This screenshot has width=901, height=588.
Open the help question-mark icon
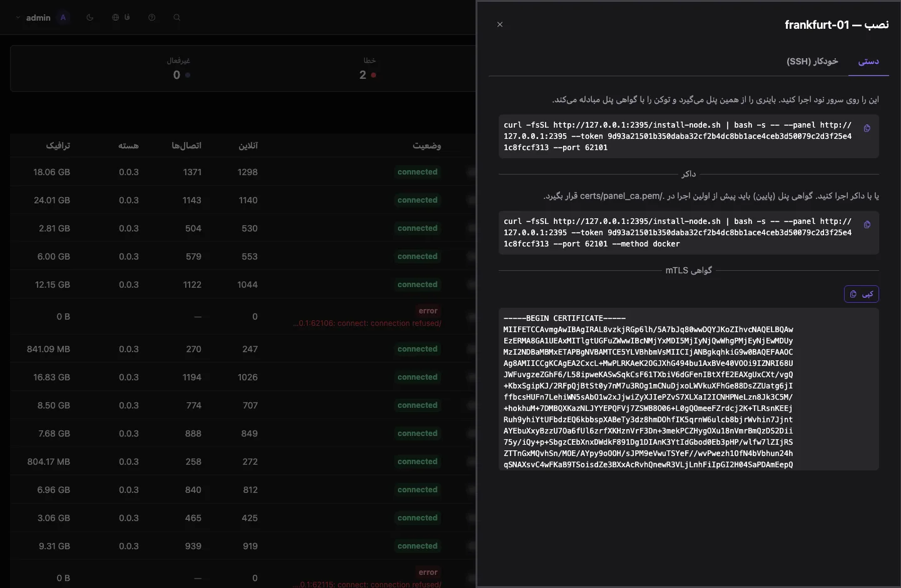[152, 18]
